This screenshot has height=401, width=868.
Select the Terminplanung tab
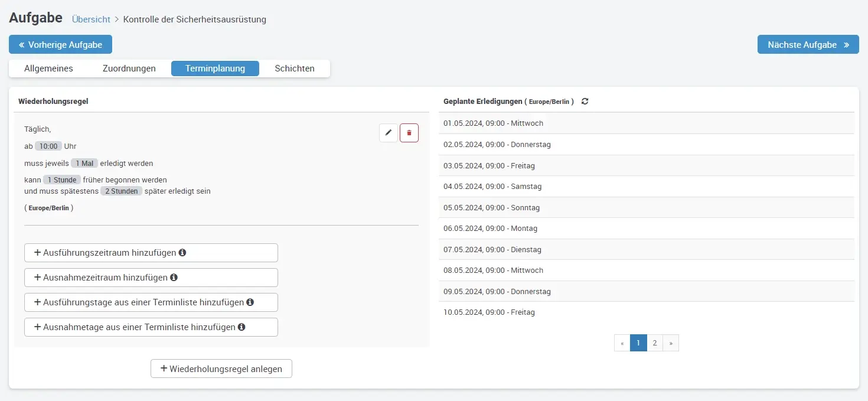pyautogui.click(x=215, y=69)
